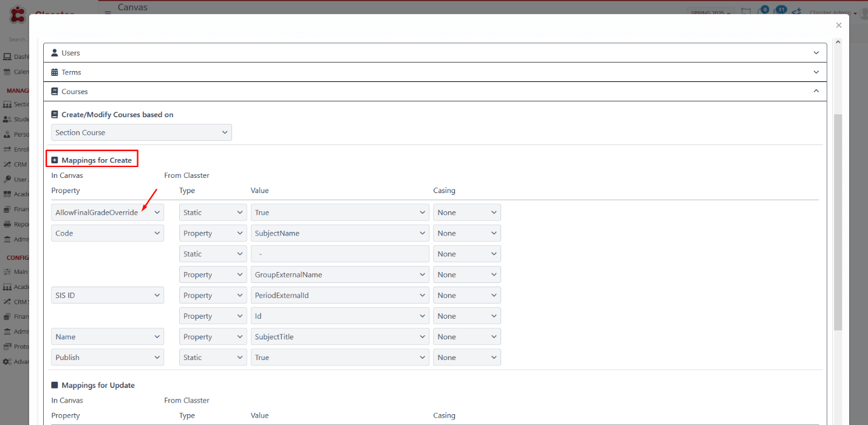The width and height of the screenshot is (868, 425).
Task: Click the static dash value input field
Action: pyautogui.click(x=340, y=254)
